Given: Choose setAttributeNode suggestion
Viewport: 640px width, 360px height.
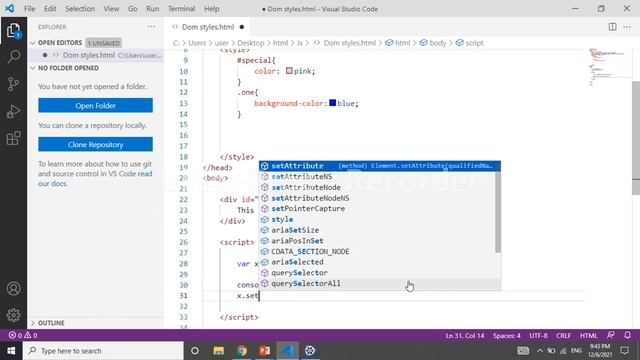Looking at the screenshot, I should point(377,187).
